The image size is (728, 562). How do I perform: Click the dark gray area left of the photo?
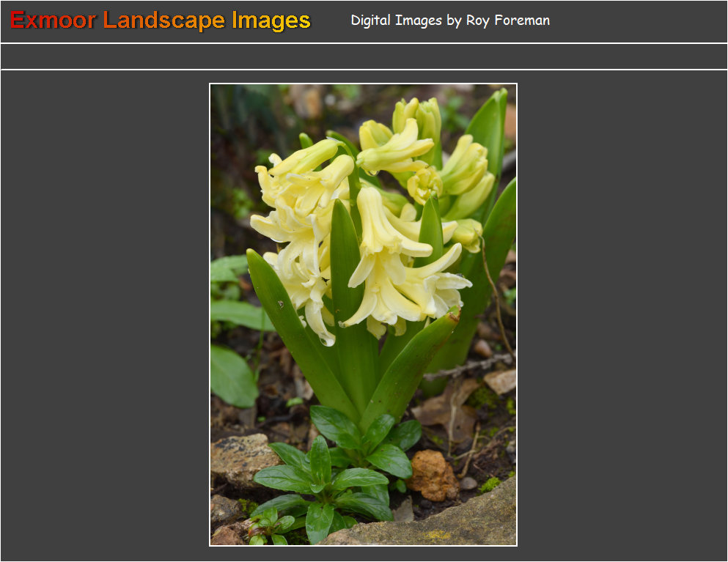tap(103, 315)
